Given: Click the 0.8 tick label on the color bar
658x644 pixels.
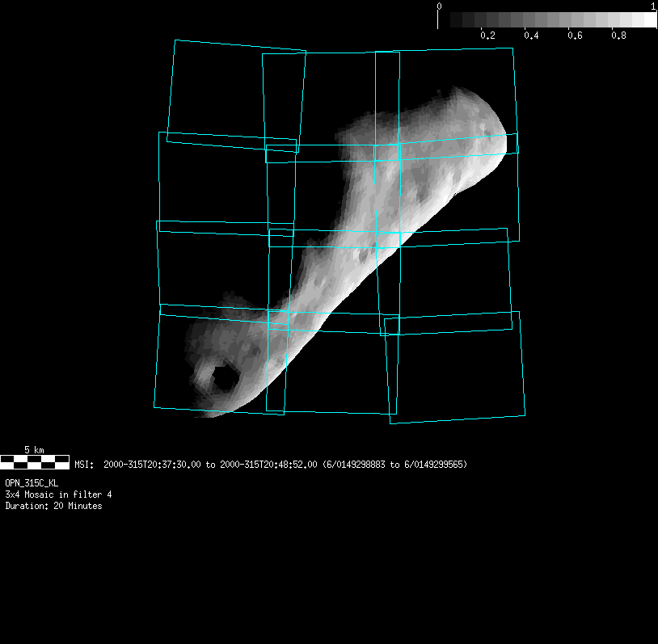Looking at the screenshot, I should click(618, 36).
